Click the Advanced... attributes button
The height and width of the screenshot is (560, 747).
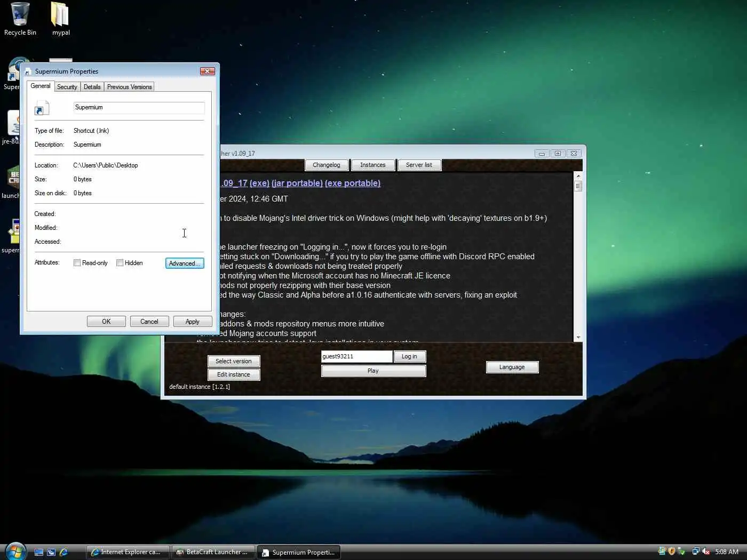point(185,263)
